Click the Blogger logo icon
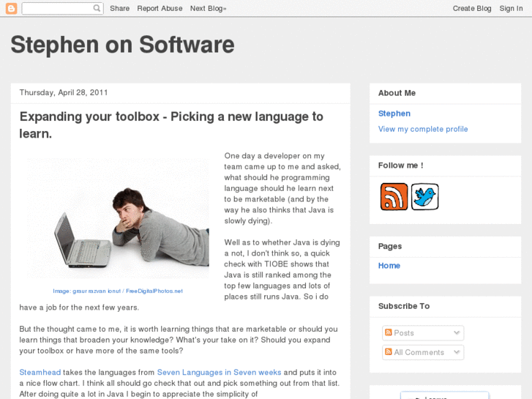 (11, 8)
